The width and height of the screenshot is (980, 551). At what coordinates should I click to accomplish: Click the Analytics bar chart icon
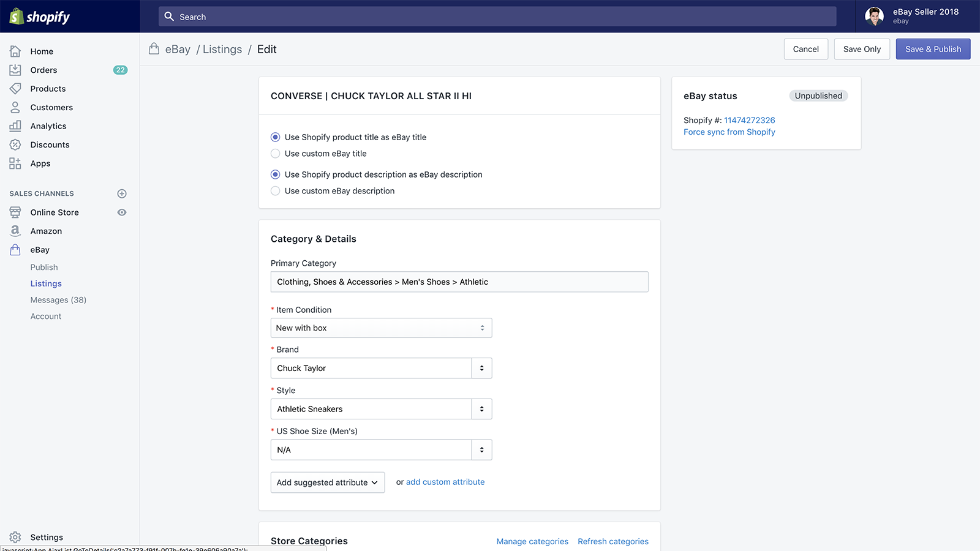[x=15, y=126]
